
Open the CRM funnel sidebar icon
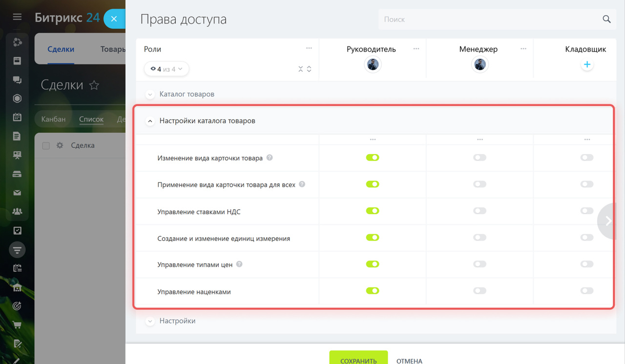tap(17, 250)
